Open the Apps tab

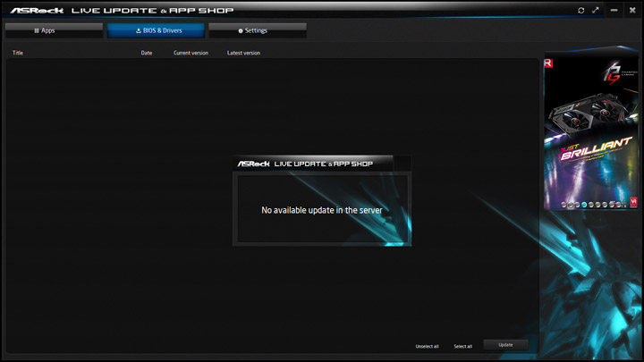point(54,30)
